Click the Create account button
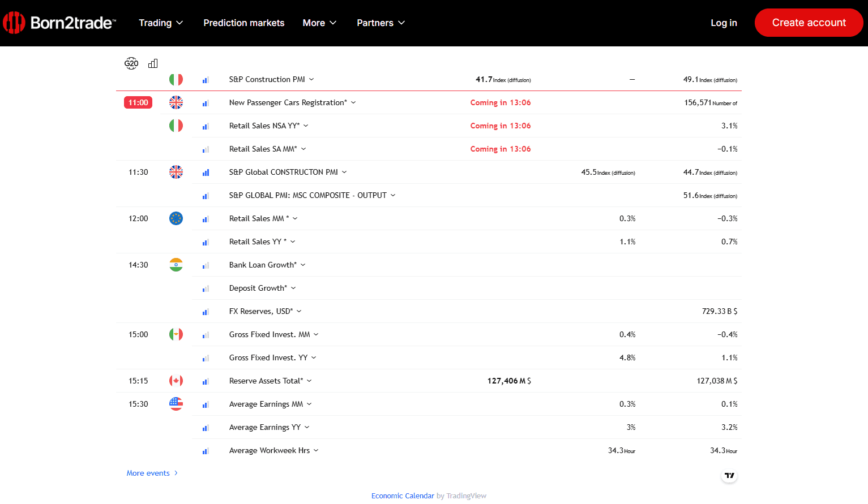 (809, 23)
